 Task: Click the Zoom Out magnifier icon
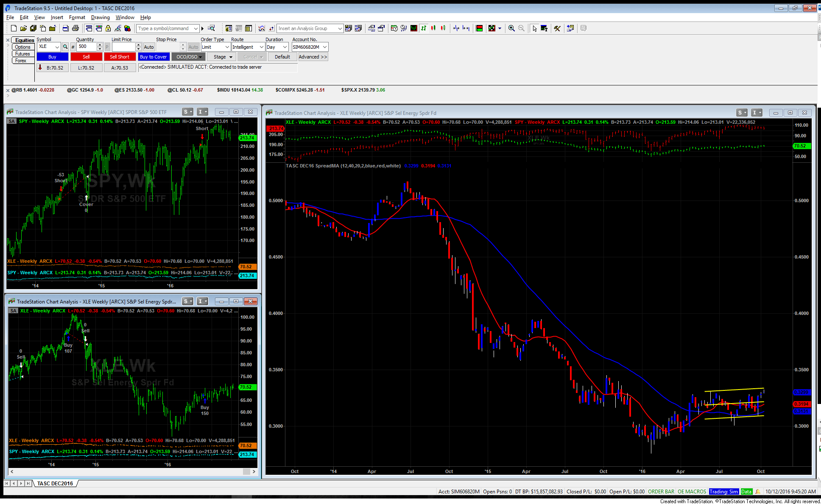pyautogui.click(x=521, y=28)
